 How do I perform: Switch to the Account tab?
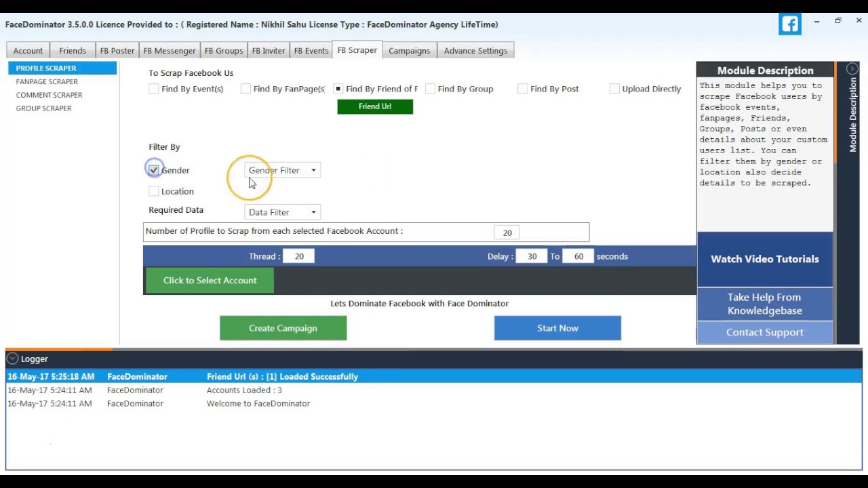28,51
